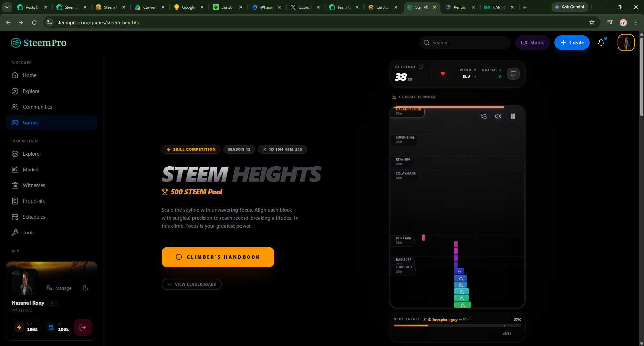Viewport: 644px width, 346px height.
Task: Click the DO2EARN 32m marker
Action: click(x=403, y=240)
